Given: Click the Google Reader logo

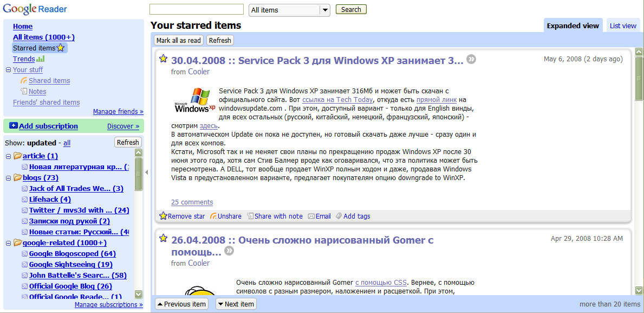Looking at the screenshot, I should click(35, 9).
